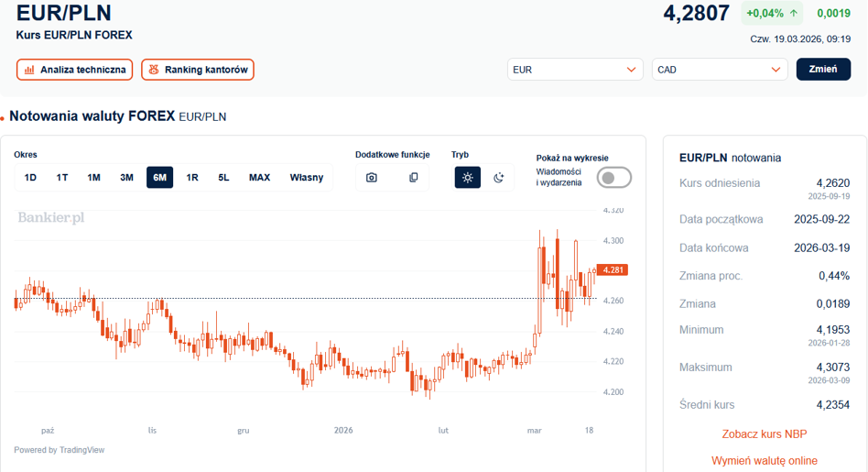Screen dimensions: 868x472
Task: Open Analiza techniczna
Action: pos(75,70)
